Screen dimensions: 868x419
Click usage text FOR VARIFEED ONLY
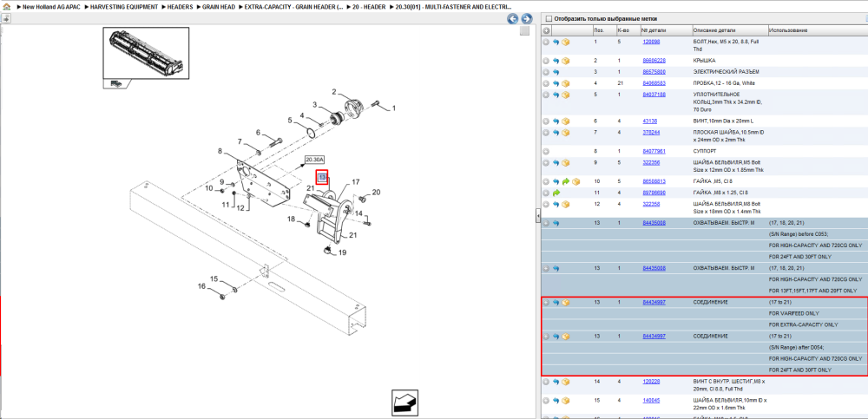[x=793, y=313]
